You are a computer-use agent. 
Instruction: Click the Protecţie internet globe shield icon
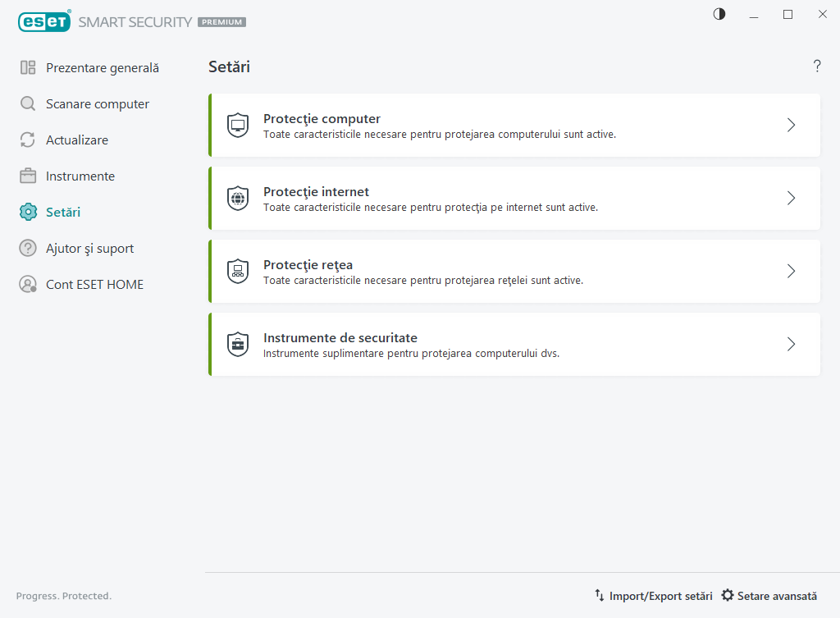(237, 199)
